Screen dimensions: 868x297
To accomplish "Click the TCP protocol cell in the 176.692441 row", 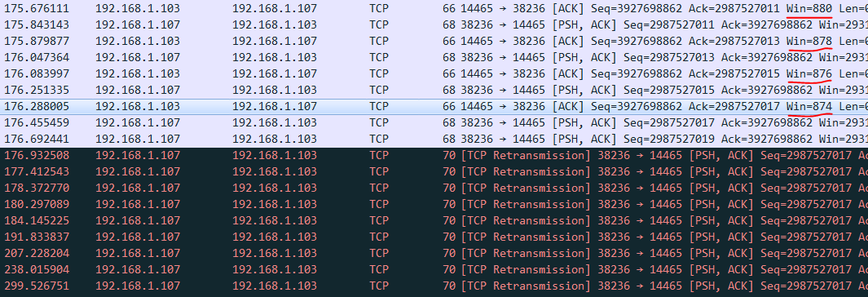I will click(379, 139).
